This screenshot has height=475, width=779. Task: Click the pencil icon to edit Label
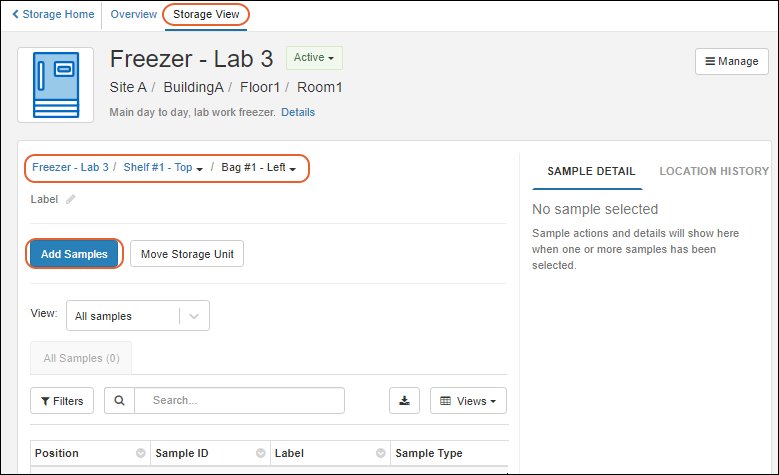71,199
